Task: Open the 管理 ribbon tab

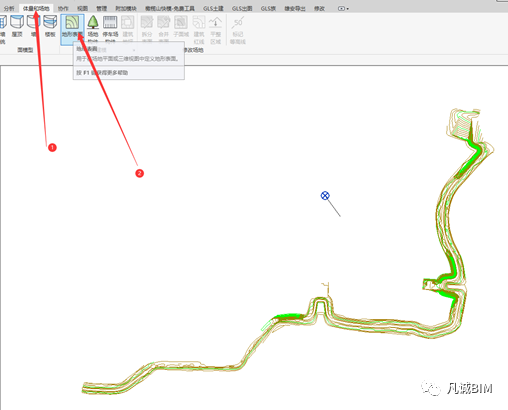Action: pyautogui.click(x=102, y=8)
